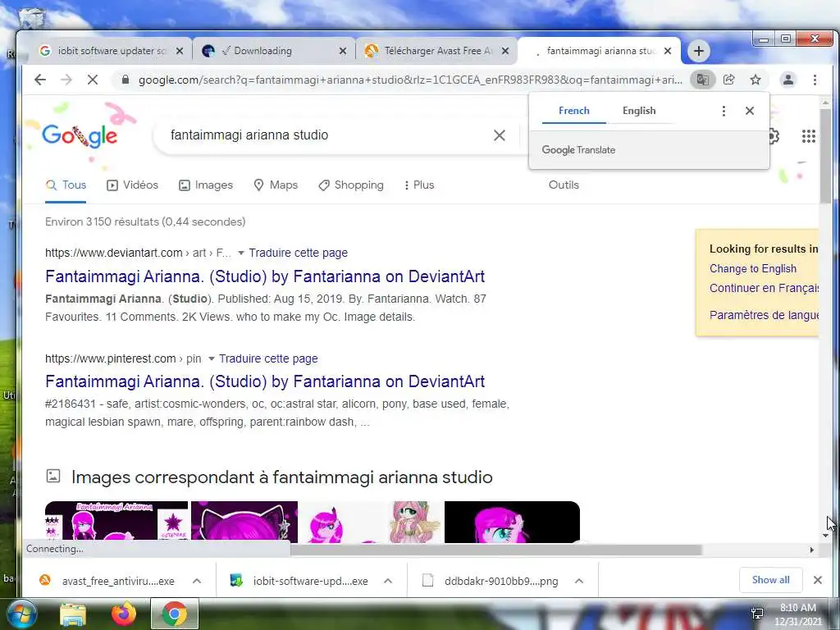840x630 pixels.
Task: Select the Vidéos search filter
Action: click(132, 185)
